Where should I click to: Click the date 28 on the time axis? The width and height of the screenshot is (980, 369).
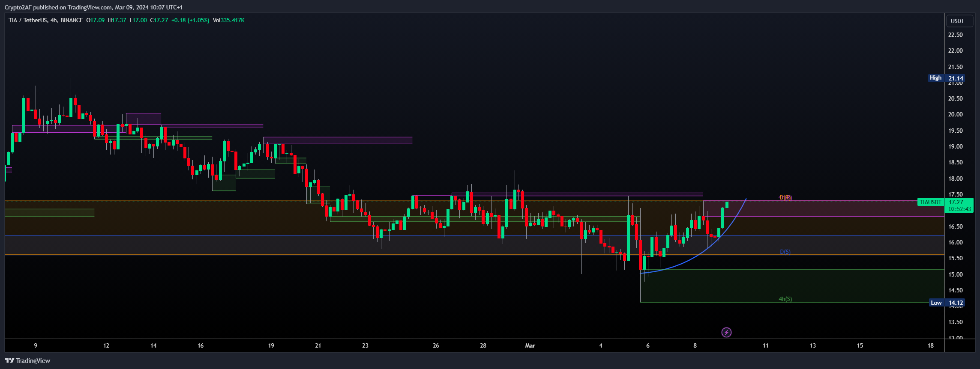(483, 345)
